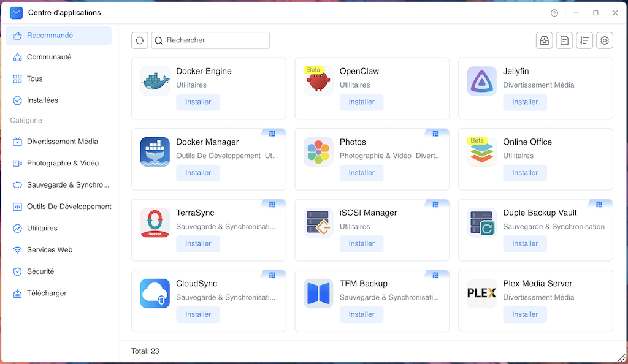
Task: Click the sort order icon in the toolbar
Action: 584,40
